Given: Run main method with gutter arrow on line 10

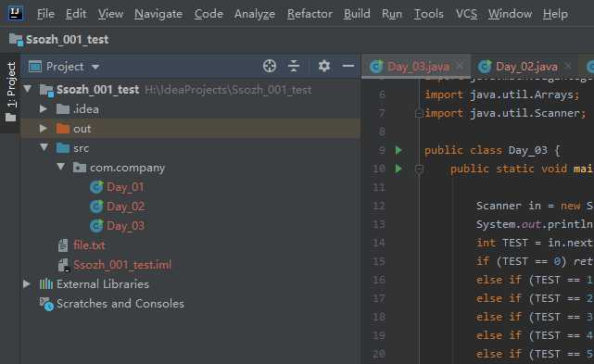Looking at the screenshot, I should (x=398, y=169).
